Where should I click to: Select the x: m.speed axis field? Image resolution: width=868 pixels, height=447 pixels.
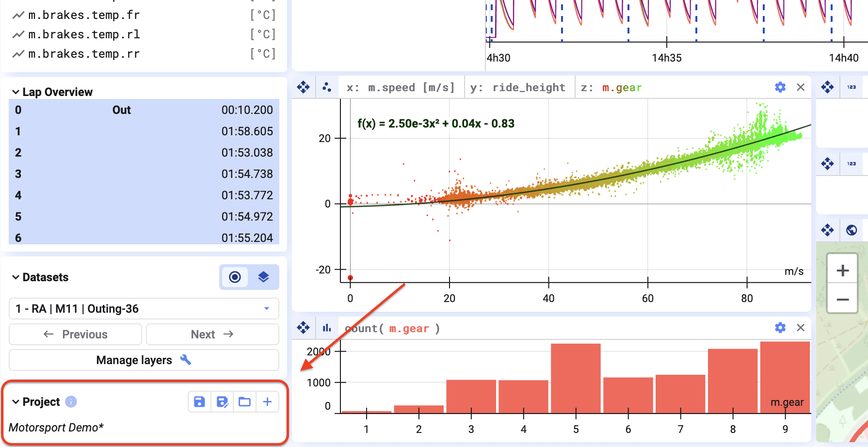[401, 88]
